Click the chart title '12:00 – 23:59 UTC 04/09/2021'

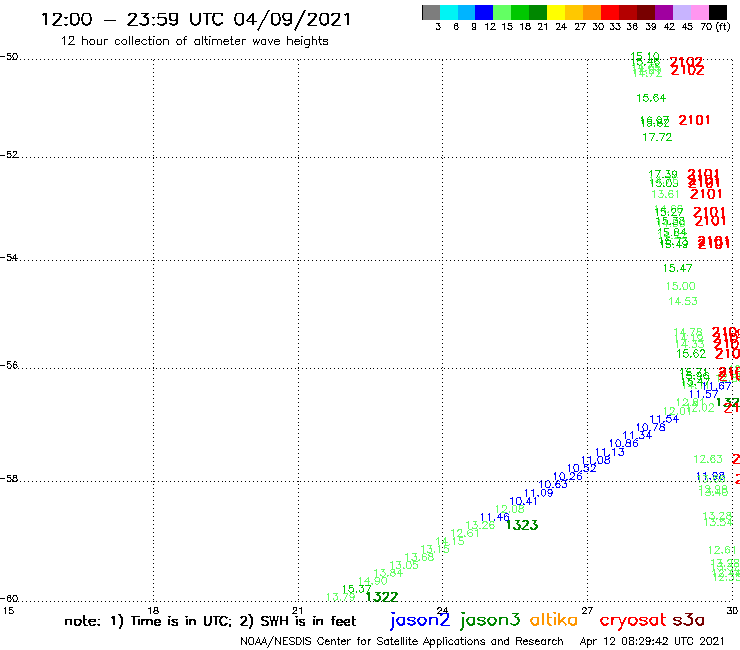click(x=196, y=20)
